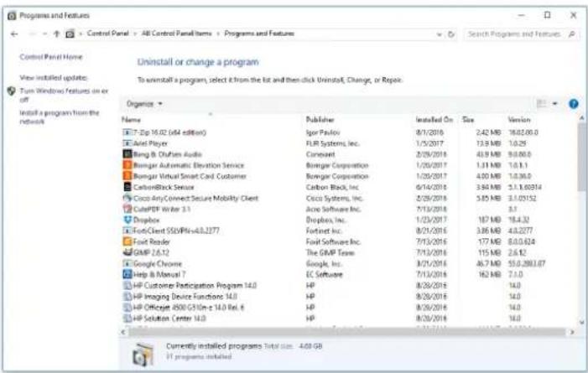Click the CarbonBlack Sensor icon
The height and width of the screenshot is (373, 588).
[x=127, y=187]
